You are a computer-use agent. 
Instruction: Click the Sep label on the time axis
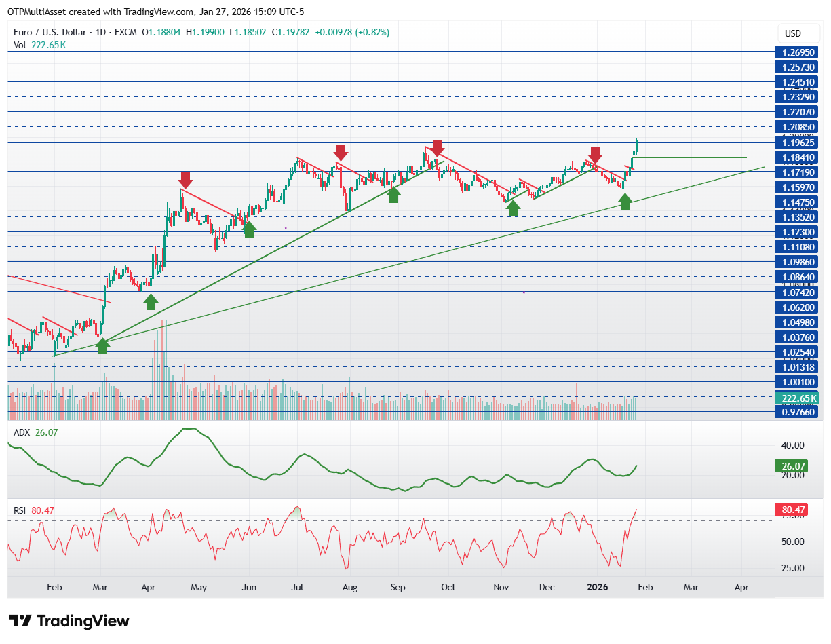398,586
